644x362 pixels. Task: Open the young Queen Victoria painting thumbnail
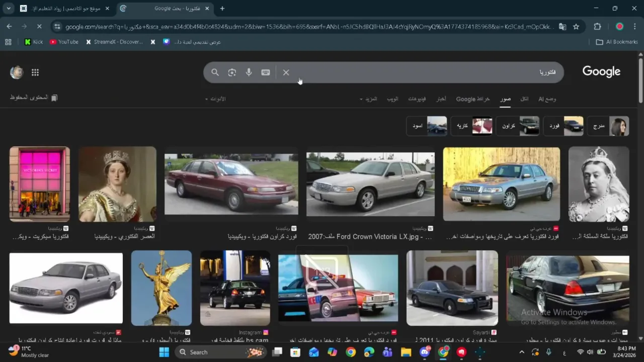tap(117, 184)
